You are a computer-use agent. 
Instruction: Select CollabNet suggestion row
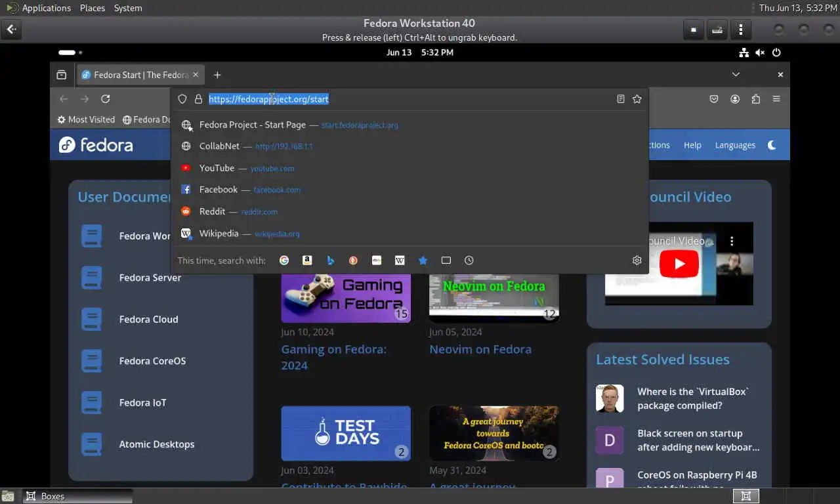tap(409, 146)
